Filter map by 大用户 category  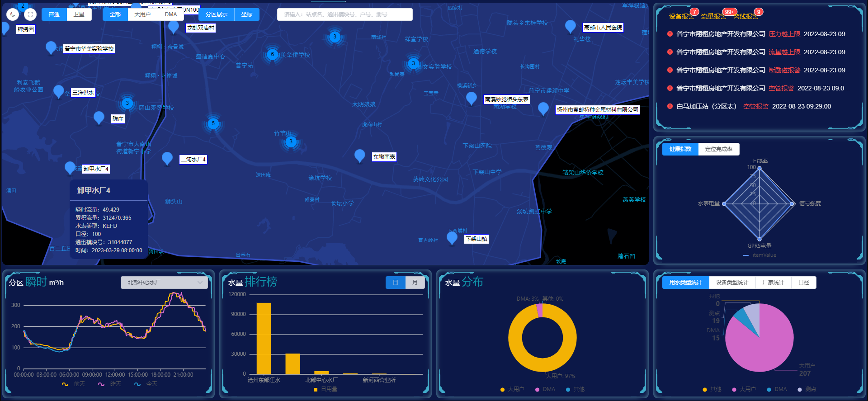[x=142, y=14]
